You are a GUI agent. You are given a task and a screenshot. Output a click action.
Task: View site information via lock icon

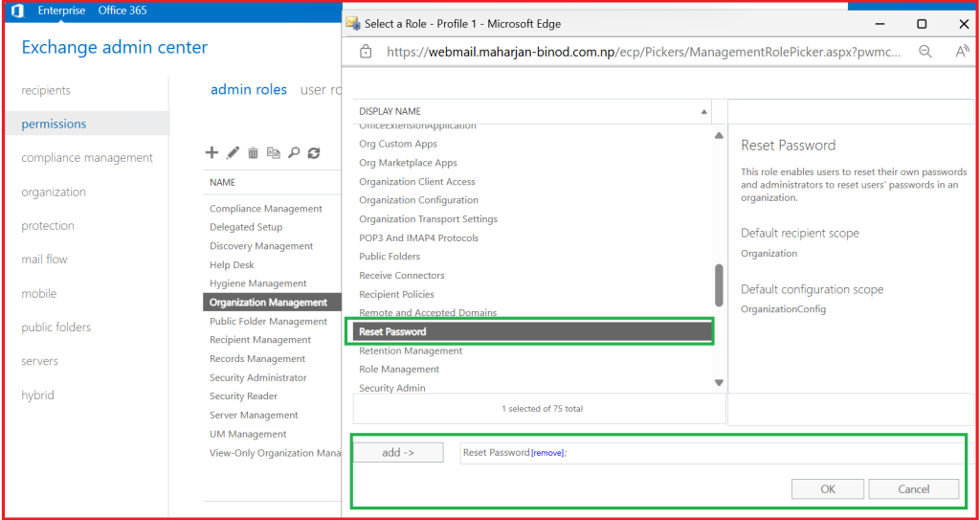click(366, 53)
